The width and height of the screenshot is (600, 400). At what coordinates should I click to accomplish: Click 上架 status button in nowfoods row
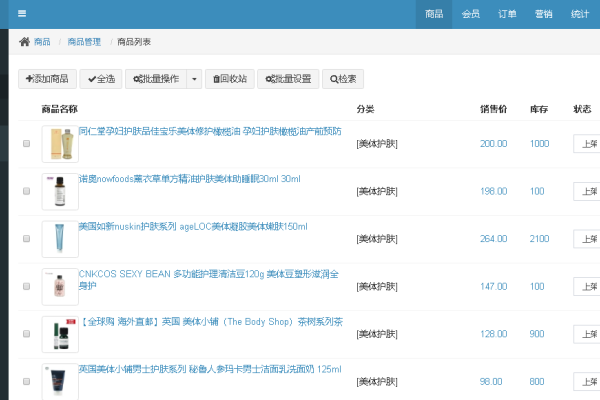tap(587, 191)
